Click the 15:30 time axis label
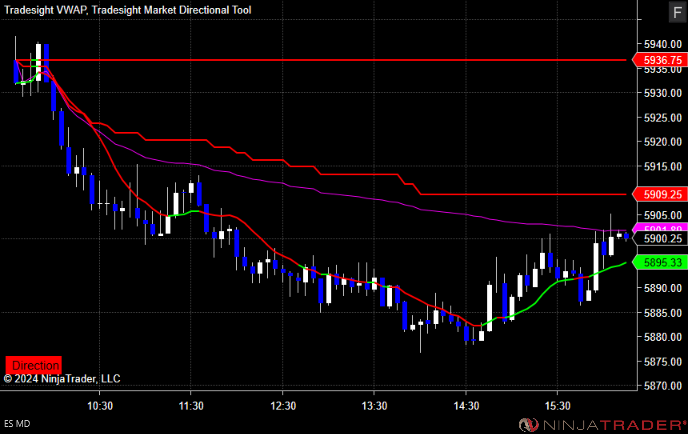 [x=558, y=406]
